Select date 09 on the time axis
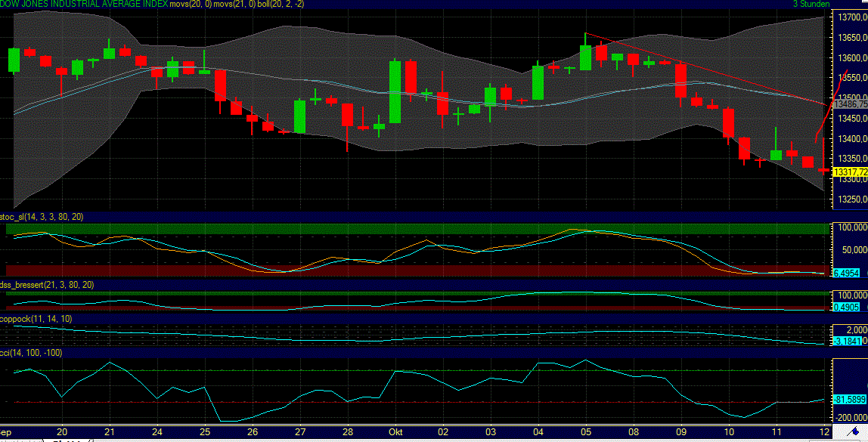The image size is (868, 442). pos(681,431)
